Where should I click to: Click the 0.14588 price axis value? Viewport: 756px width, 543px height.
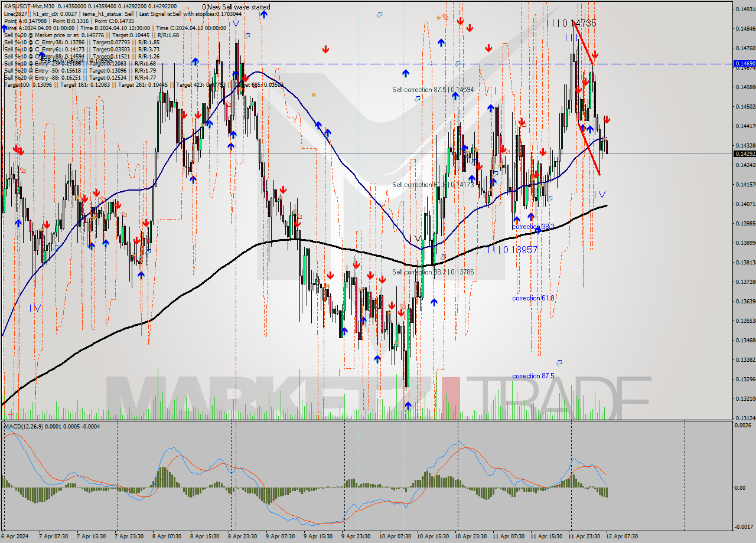pyautogui.click(x=745, y=87)
